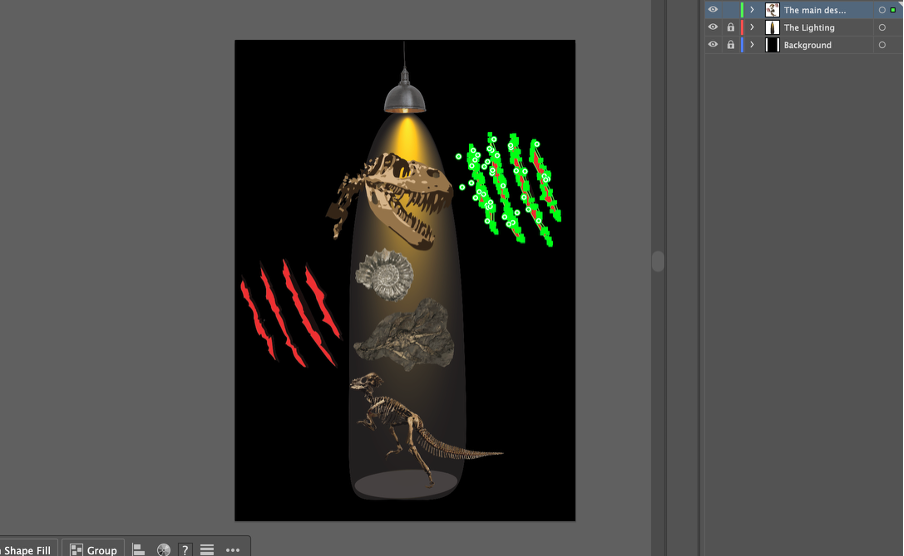Click the lock icon on The Lighting layer
Image resolution: width=904 pixels, height=556 pixels.
(731, 28)
